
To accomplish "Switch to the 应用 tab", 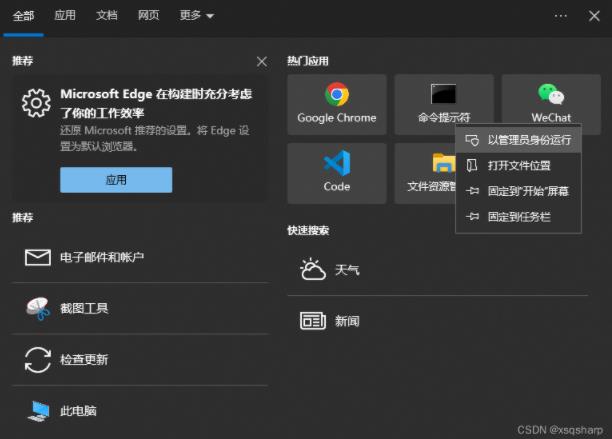I will pyautogui.click(x=65, y=16).
